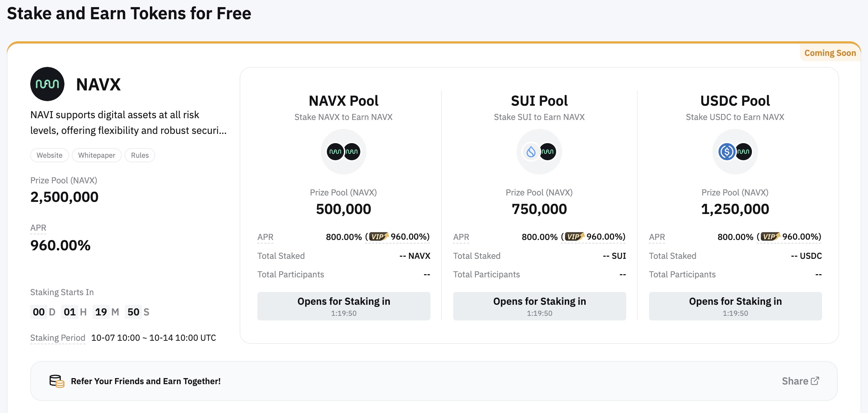Click the 500,000 prize pool value
Image resolution: width=868 pixels, height=413 pixels.
(344, 209)
